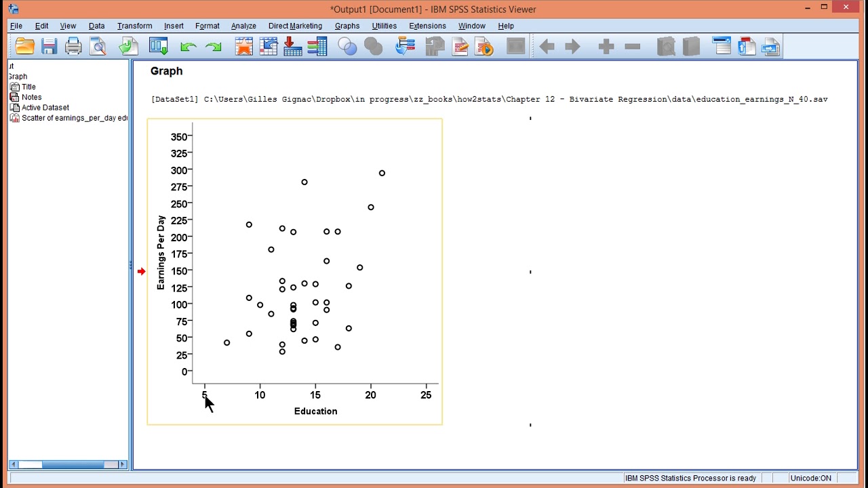Click the DataSet1 file path text
Viewport: 868px width, 488px height.
(x=490, y=99)
